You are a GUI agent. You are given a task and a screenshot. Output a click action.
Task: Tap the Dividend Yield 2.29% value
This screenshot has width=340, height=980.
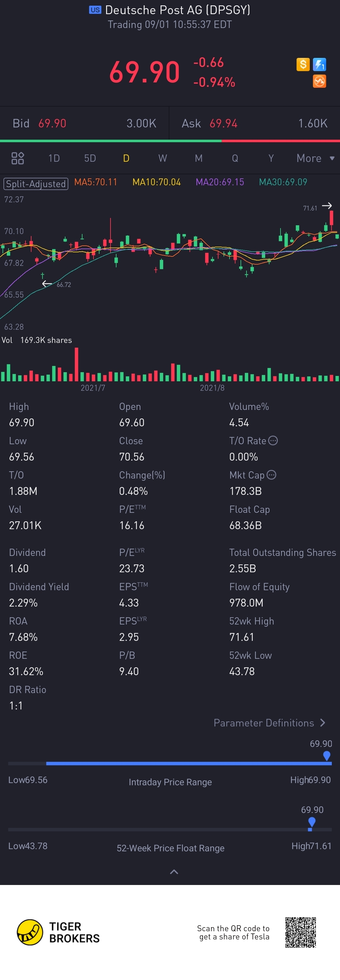[x=23, y=602]
